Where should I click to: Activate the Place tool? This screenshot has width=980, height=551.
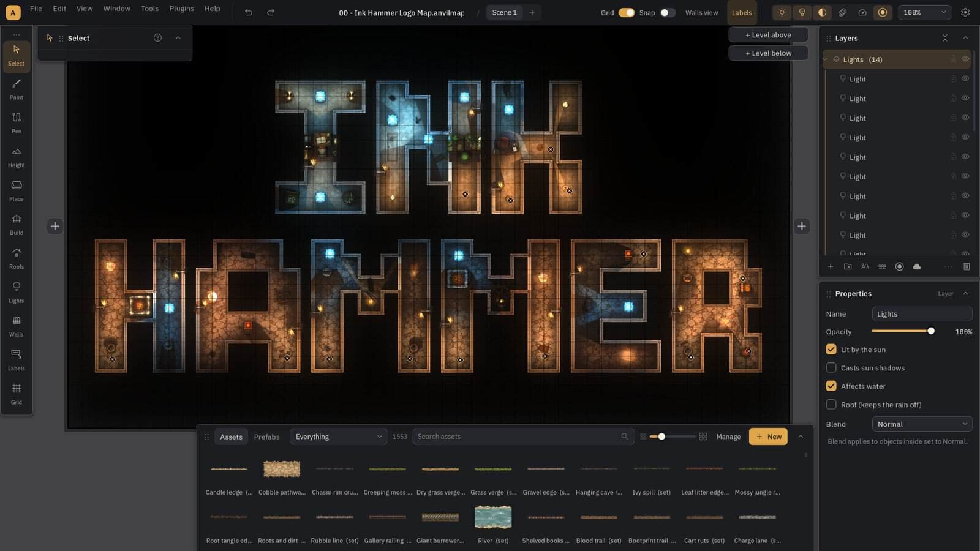point(17,191)
